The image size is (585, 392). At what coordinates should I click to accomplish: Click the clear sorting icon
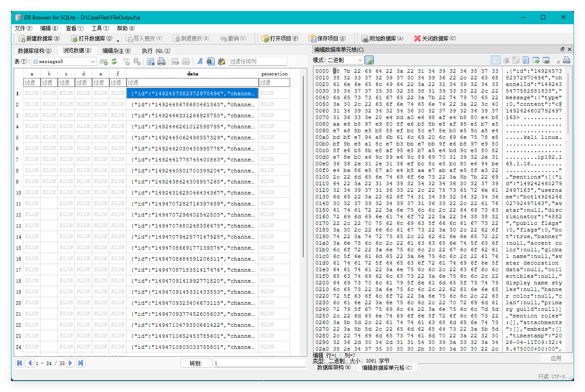point(137,61)
